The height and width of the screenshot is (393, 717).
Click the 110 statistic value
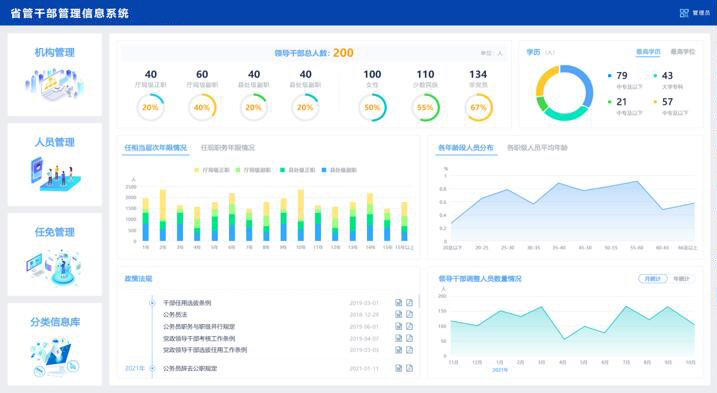[425, 74]
